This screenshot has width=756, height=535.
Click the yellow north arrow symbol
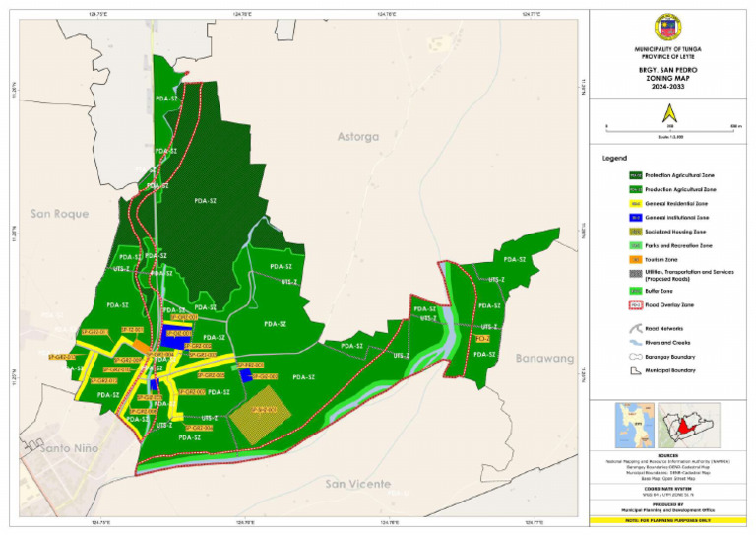tap(669, 114)
